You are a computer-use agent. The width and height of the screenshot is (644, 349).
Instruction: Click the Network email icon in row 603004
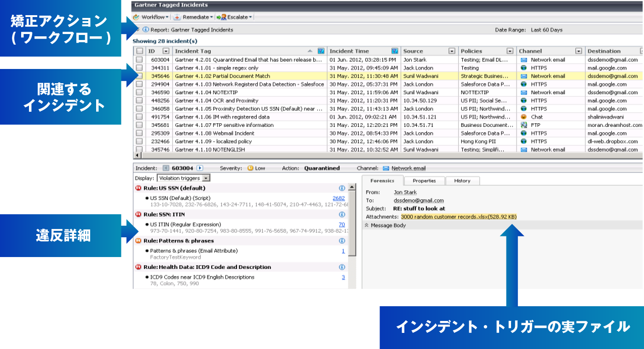523,60
